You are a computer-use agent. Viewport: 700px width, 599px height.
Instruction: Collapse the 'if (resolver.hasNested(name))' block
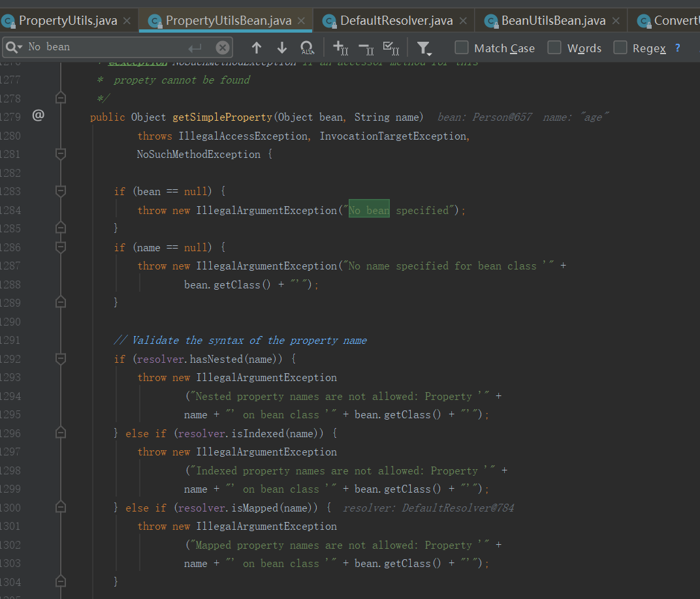tap(61, 359)
